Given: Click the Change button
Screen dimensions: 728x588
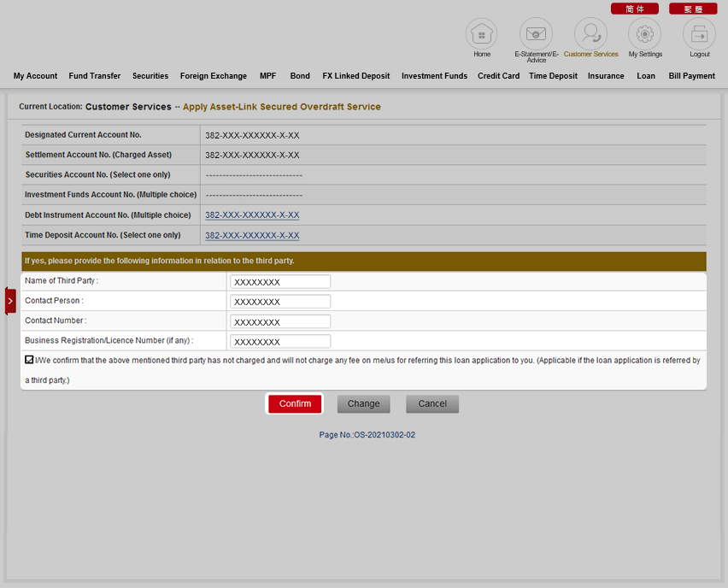Looking at the screenshot, I should point(363,404).
